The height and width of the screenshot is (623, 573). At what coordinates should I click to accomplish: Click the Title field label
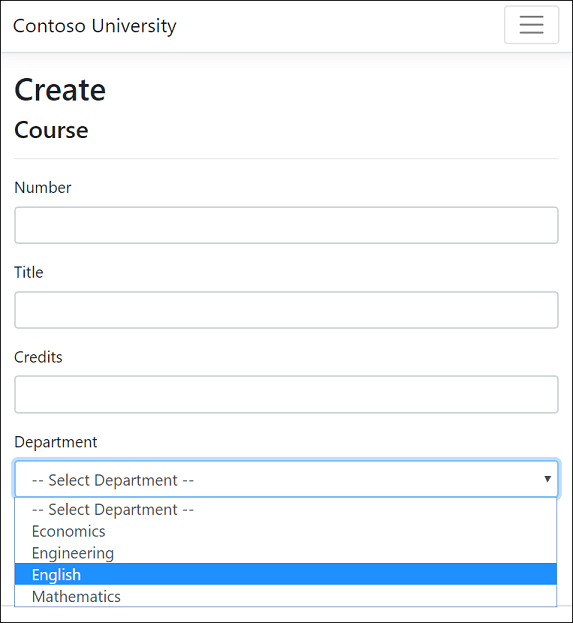[29, 273]
